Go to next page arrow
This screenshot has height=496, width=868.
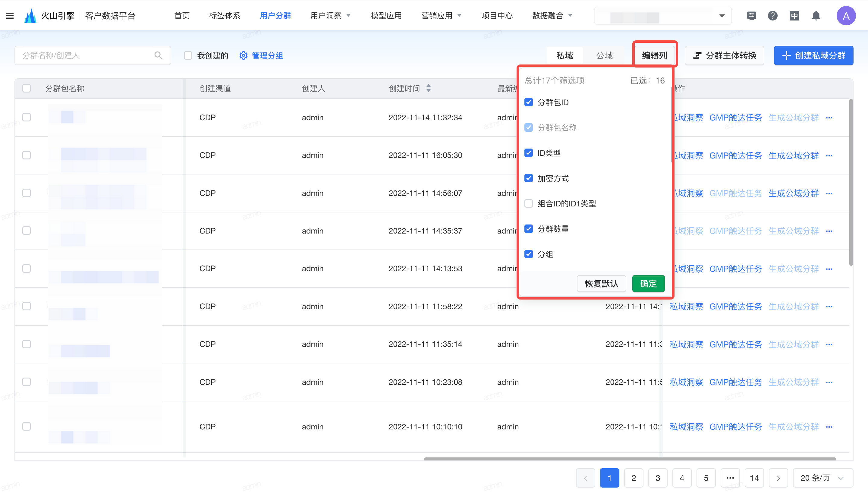click(x=778, y=478)
